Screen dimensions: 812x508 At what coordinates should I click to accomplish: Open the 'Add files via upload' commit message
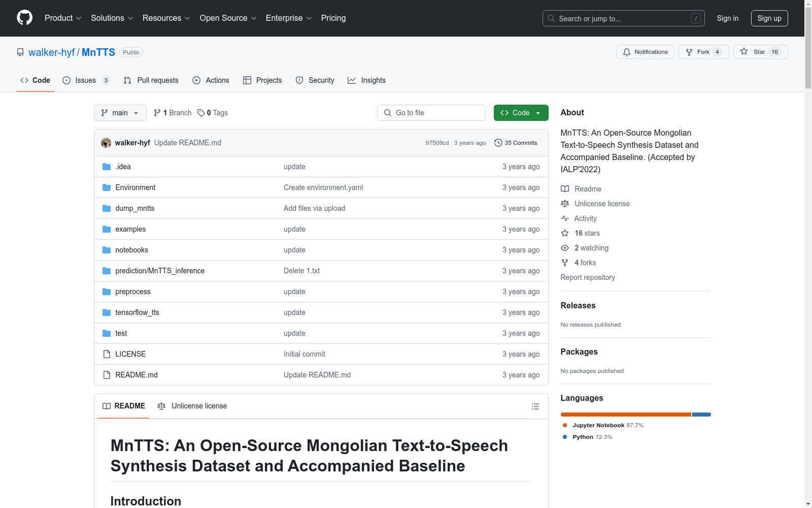point(314,208)
